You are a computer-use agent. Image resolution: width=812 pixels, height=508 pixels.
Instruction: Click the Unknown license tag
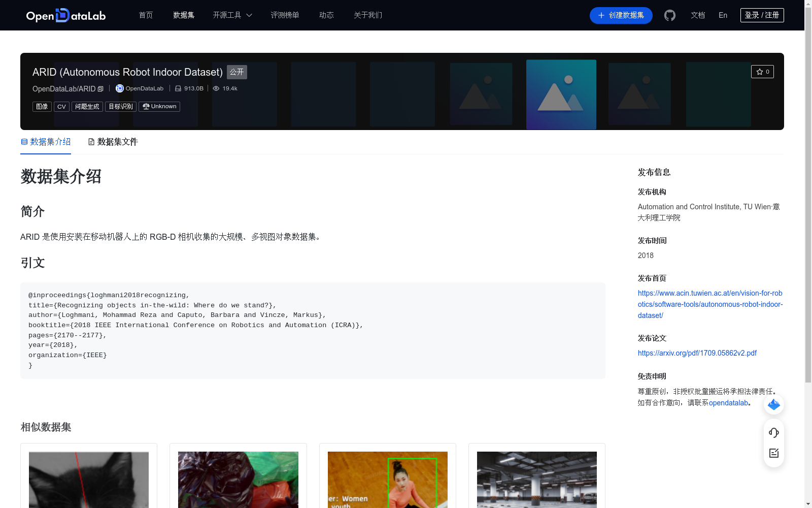(x=159, y=107)
